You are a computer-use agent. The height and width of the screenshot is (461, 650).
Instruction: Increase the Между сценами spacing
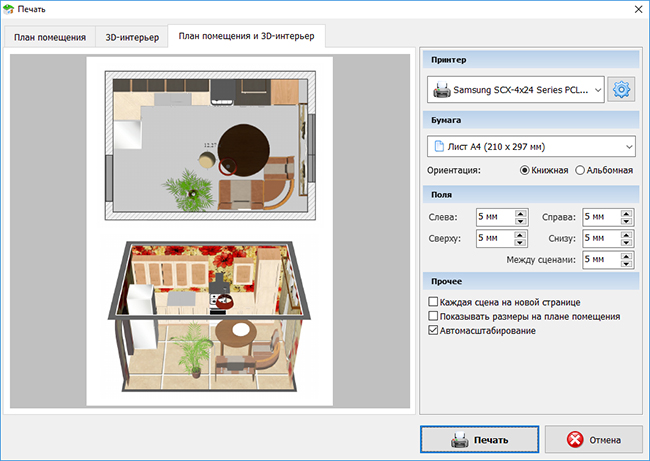click(x=626, y=256)
